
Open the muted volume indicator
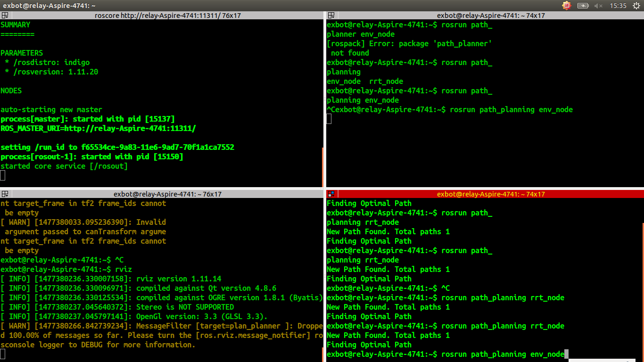click(x=599, y=6)
